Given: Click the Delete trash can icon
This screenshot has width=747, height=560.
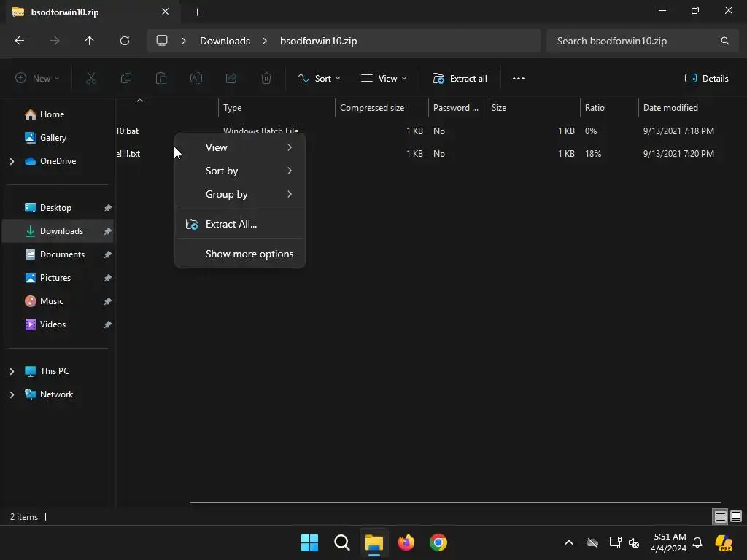Looking at the screenshot, I should 266,79.
